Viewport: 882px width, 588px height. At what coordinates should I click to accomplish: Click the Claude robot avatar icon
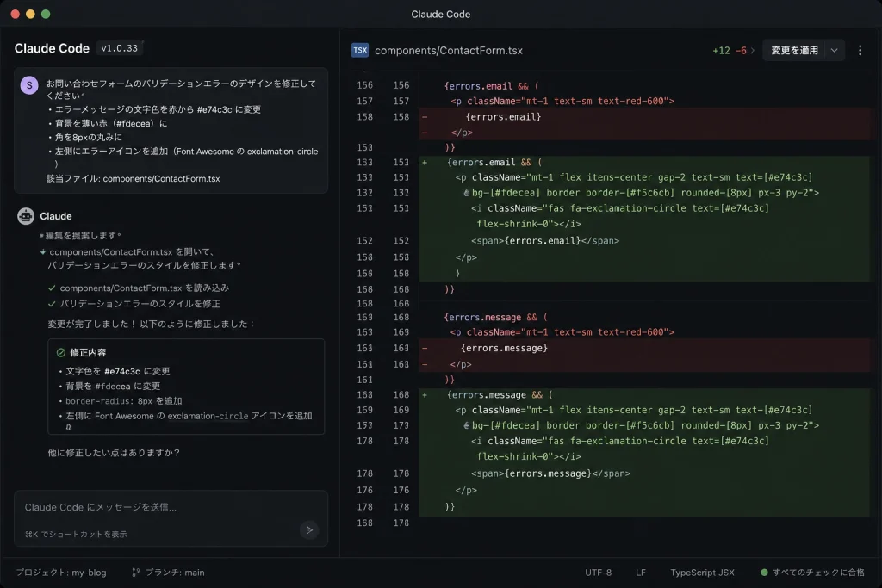click(26, 216)
